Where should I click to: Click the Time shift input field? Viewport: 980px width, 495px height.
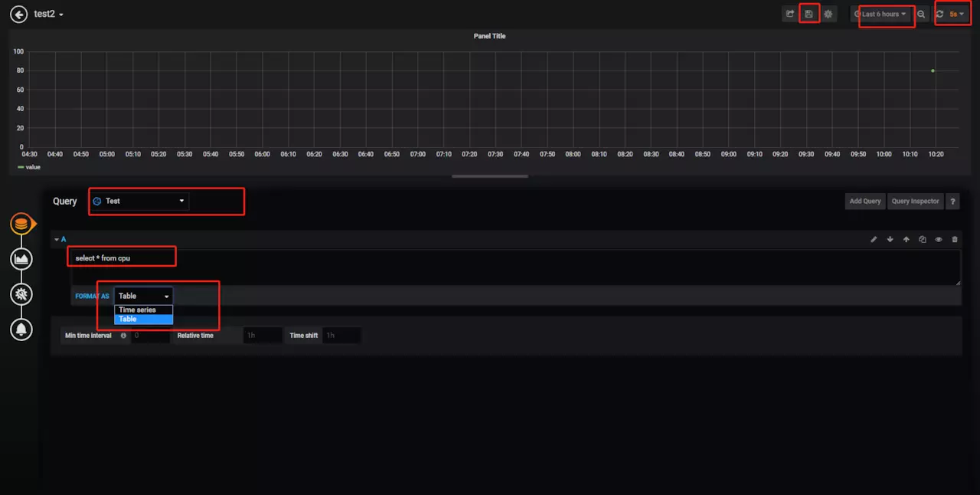[x=341, y=336]
